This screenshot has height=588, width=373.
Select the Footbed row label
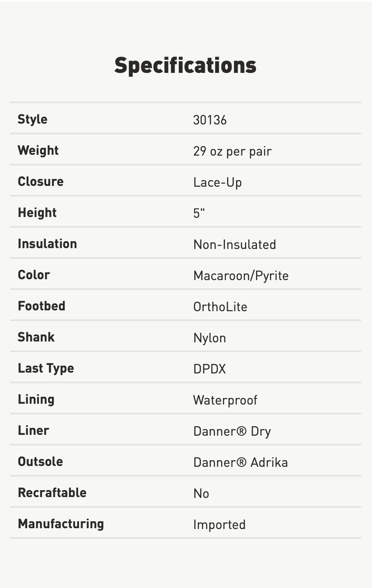pyautogui.click(x=41, y=306)
